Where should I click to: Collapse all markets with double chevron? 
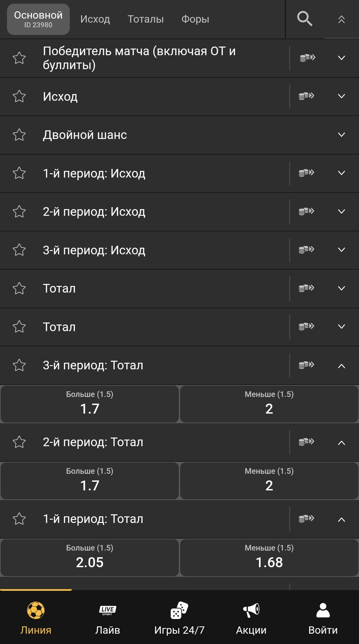click(x=341, y=20)
